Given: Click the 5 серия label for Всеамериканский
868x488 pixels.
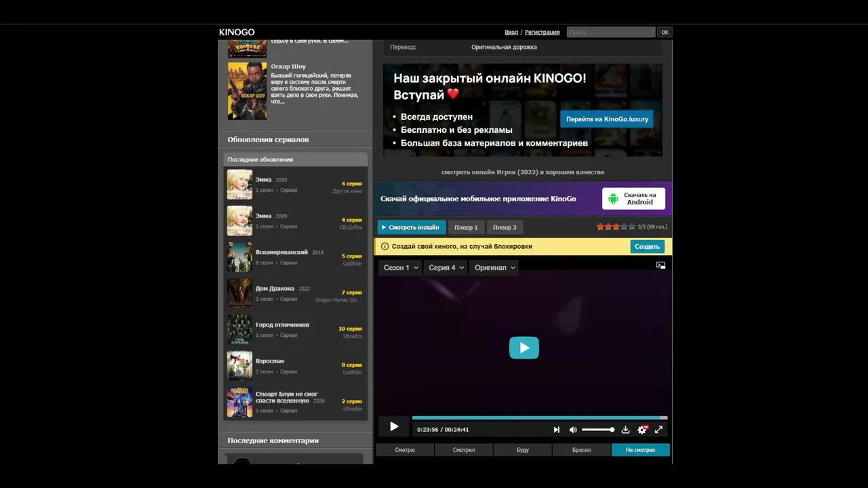Looking at the screenshot, I should click(x=352, y=256).
